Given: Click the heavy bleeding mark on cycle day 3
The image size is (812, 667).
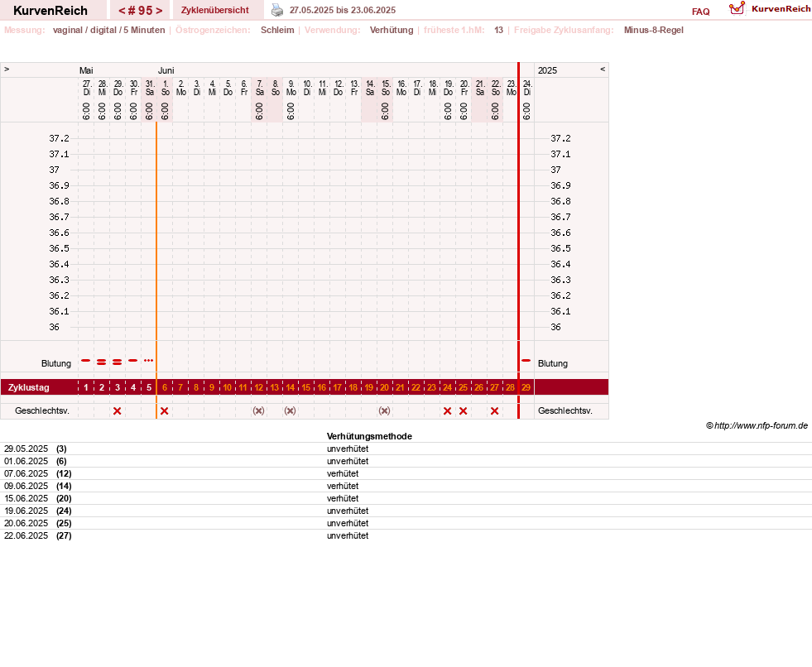Looking at the screenshot, I should pyautogui.click(x=117, y=362).
